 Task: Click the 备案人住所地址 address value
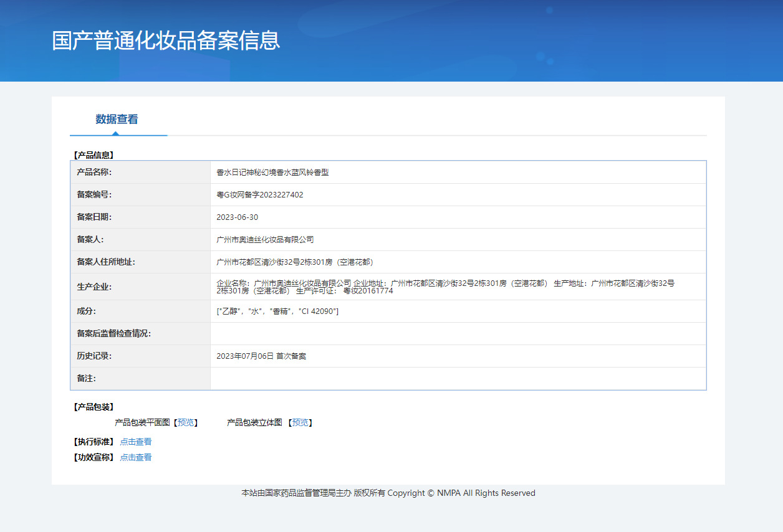pyautogui.click(x=295, y=262)
